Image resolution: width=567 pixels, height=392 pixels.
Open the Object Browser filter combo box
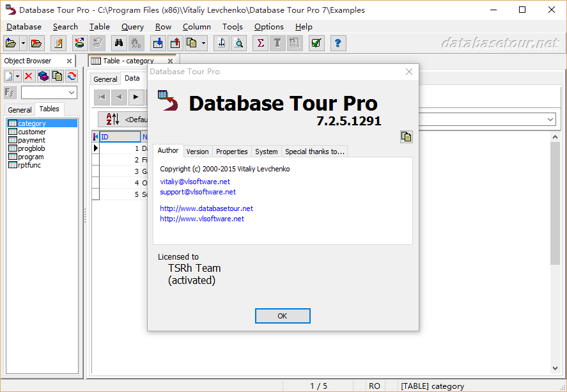click(49, 93)
